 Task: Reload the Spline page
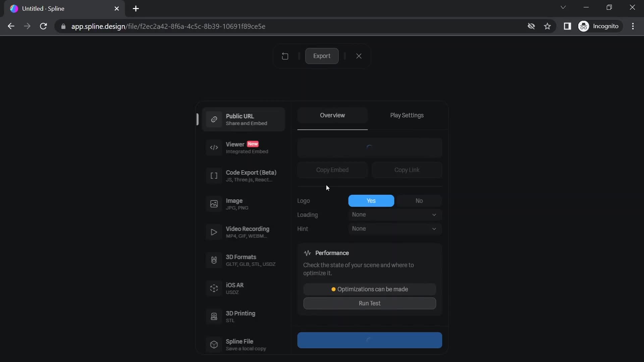[x=43, y=26]
